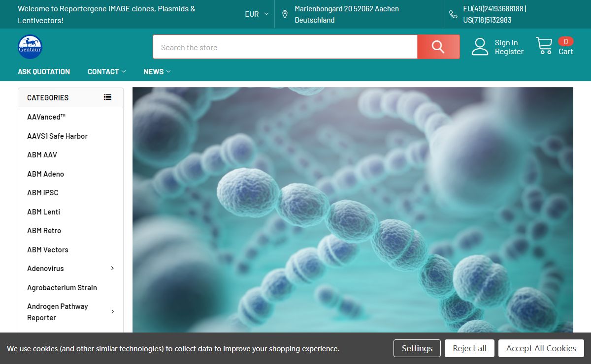The height and width of the screenshot is (364, 591).
Task: Select the ABM Lenti category
Action: (43, 212)
